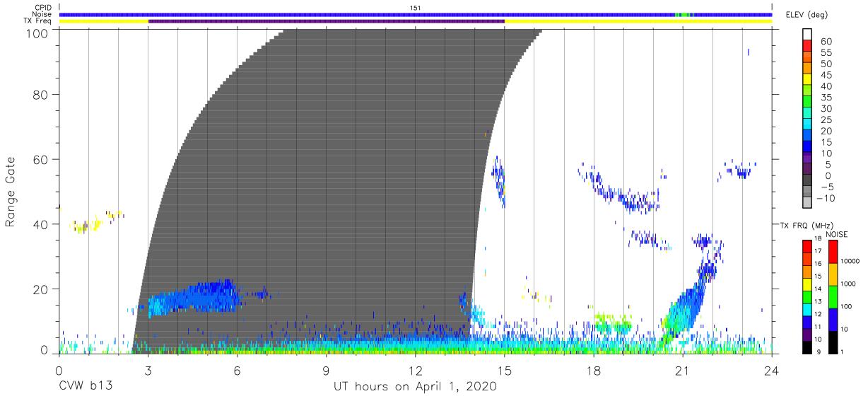Pick the green segment of the NOISE colorbar
Screen dimensions: 868x401
[833, 296]
